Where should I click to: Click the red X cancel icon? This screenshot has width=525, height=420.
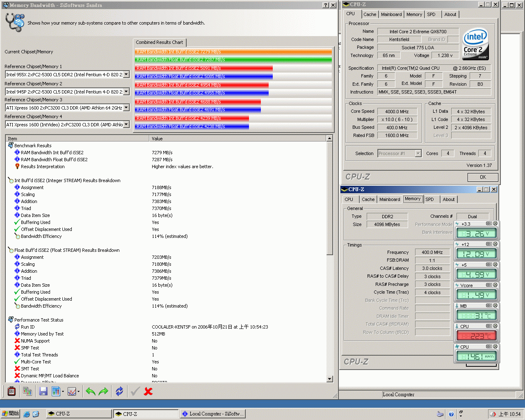point(148,391)
